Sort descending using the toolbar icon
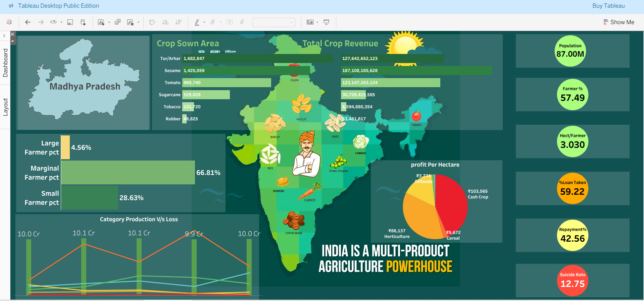 pos(179,22)
